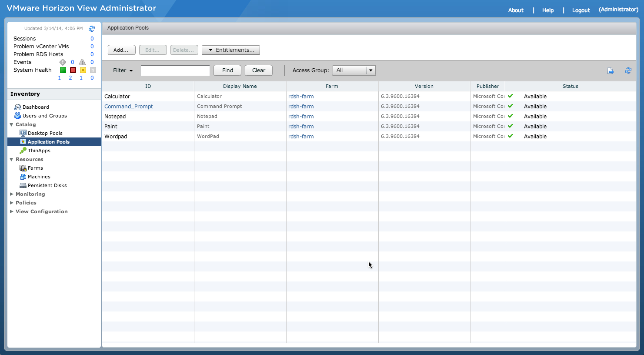Click the filter text input field
This screenshot has height=355, width=644.
click(x=175, y=70)
